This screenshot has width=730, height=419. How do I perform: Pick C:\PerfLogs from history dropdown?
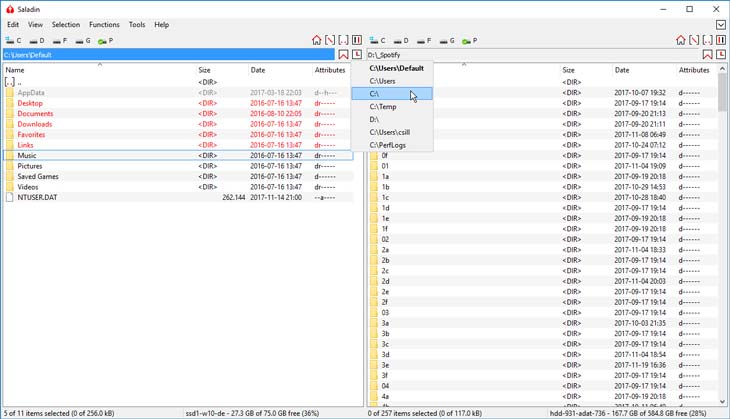click(x=387, y=145)
